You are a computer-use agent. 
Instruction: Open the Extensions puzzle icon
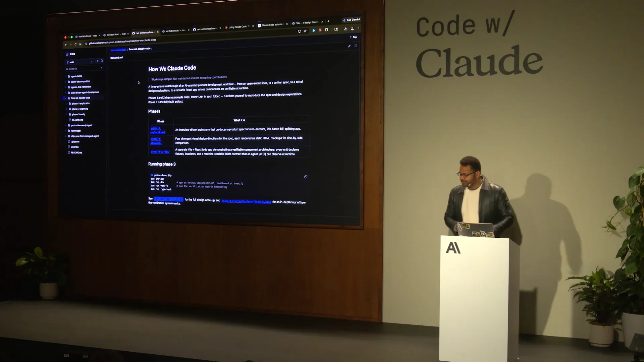coord(326,30)
